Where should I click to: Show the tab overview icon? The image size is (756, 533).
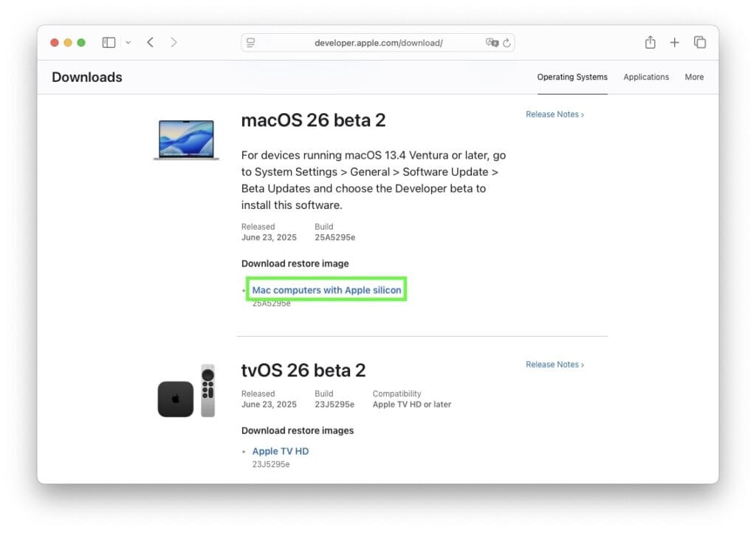[x=700, y=42]
